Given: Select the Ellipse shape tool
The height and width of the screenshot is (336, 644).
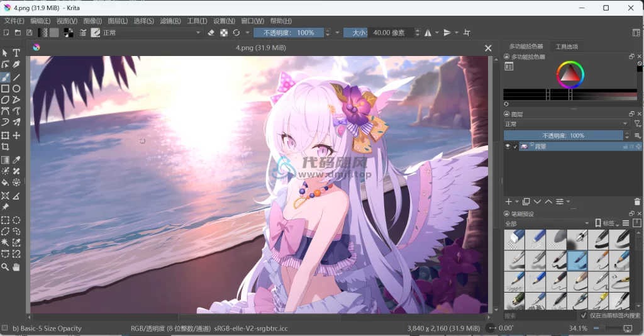Looking at the screenshot, I should 16,88.
